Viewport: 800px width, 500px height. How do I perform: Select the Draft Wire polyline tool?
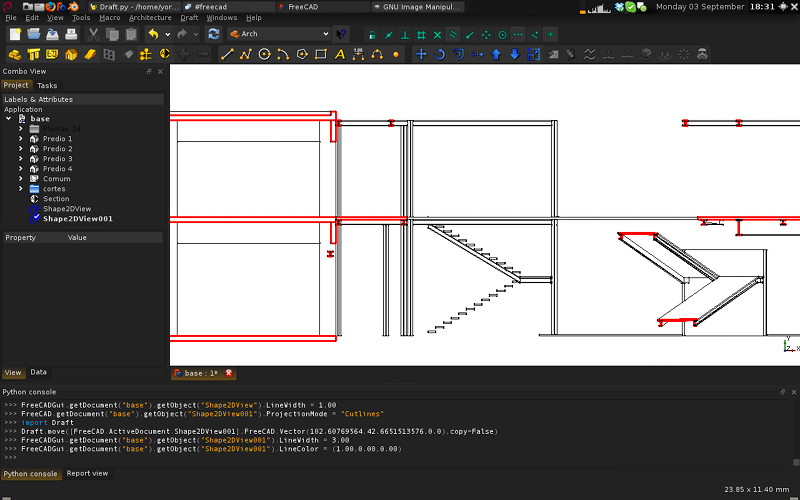[246, 54]
